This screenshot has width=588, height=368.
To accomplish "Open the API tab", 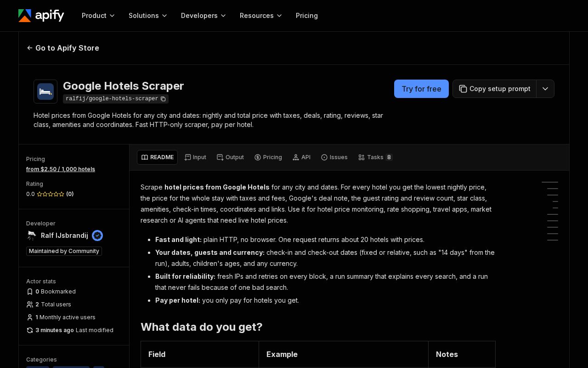I will click(301, 157).
